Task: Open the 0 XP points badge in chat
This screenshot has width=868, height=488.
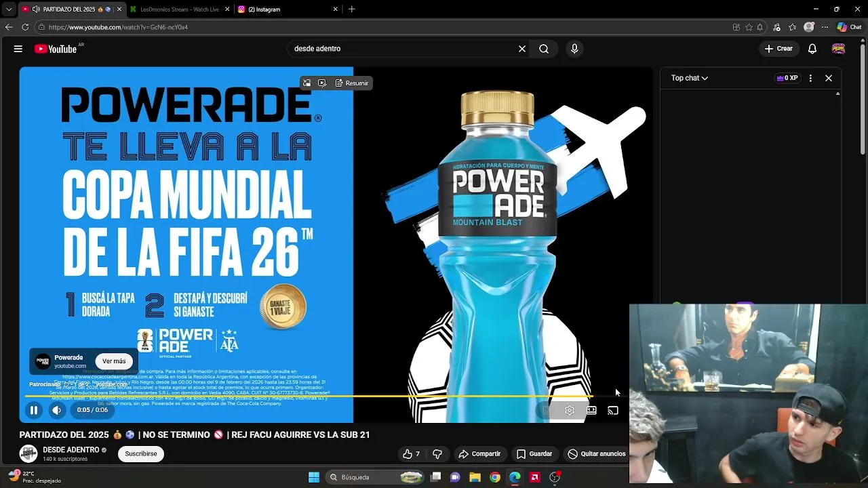Action: 787,78
